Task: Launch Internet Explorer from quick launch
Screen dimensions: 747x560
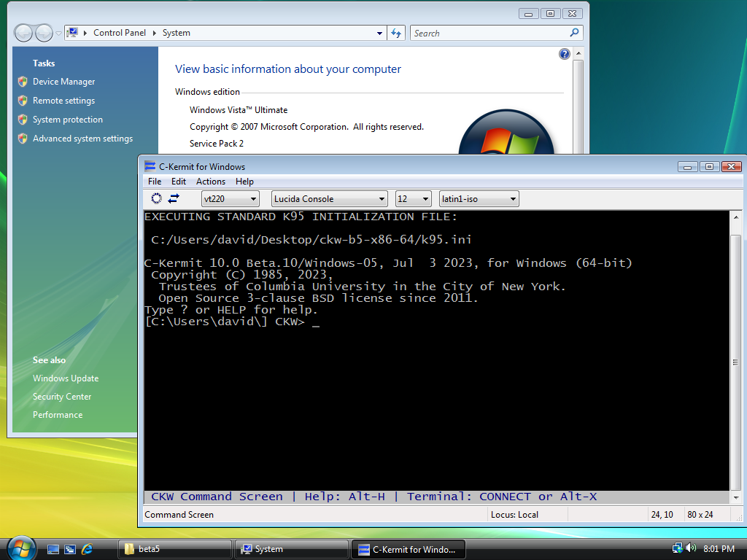Action: (88, 550)
